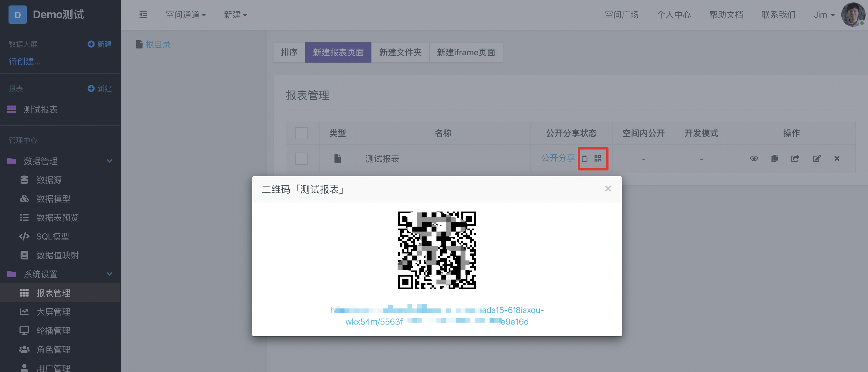Click the share arrow icon in 操作 column
The height and width of the screenshot is (372, 868).
(x=795, y=158)
